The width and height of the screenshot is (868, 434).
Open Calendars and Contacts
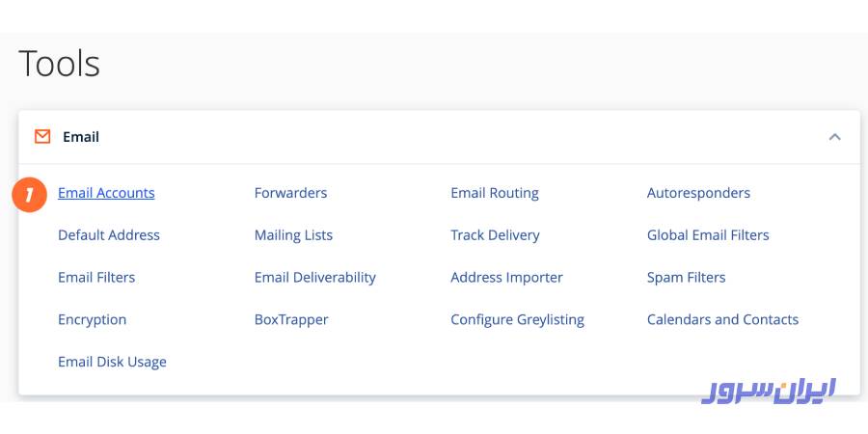tap(722, 320)
